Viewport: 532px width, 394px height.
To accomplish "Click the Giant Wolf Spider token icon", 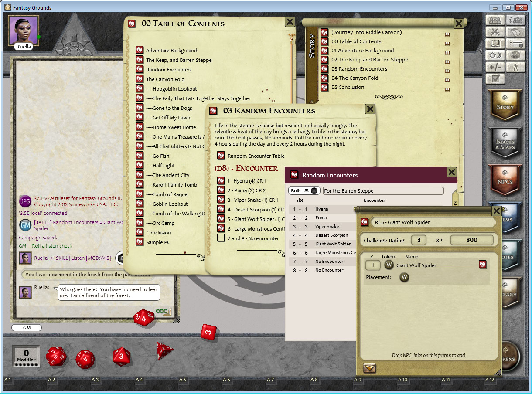I will coord(389,265).
